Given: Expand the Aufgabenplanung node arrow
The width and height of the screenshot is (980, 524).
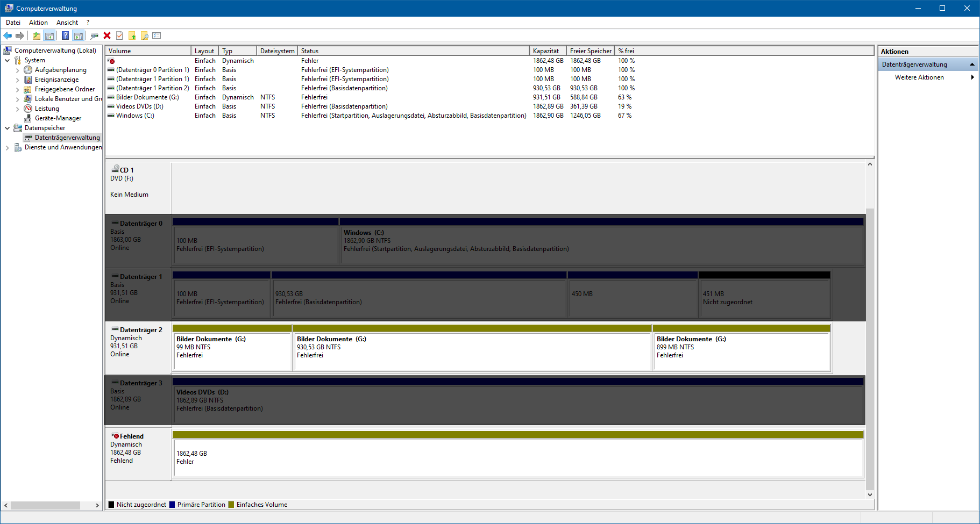Looking at the screenshot, I should (17, 70).
